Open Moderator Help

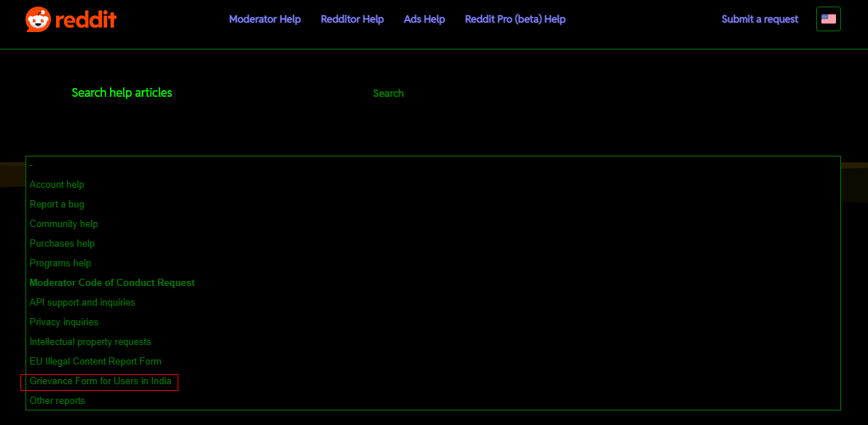tap(265, 20)
